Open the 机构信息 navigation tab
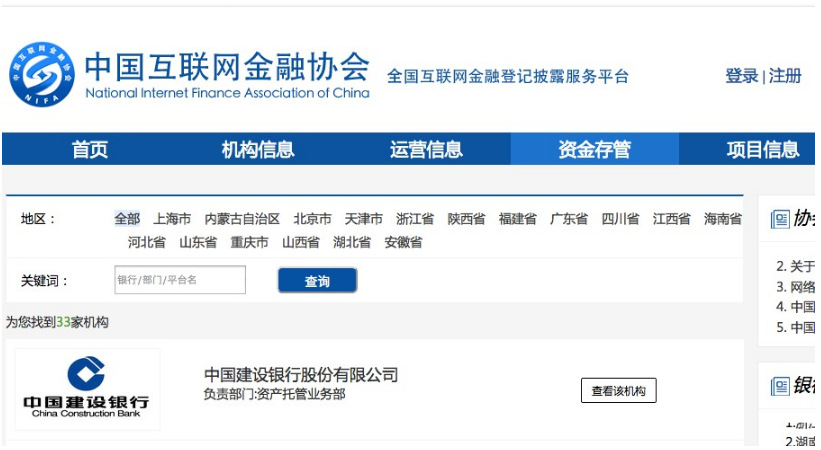Image resolution: width=821 pixels, height=450 pixels. (258, 149)
